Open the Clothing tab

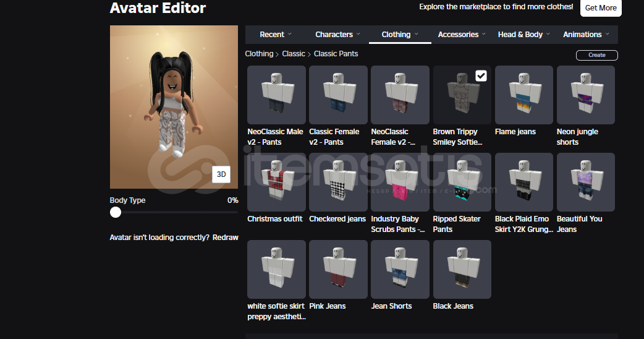tap(400, 35)
